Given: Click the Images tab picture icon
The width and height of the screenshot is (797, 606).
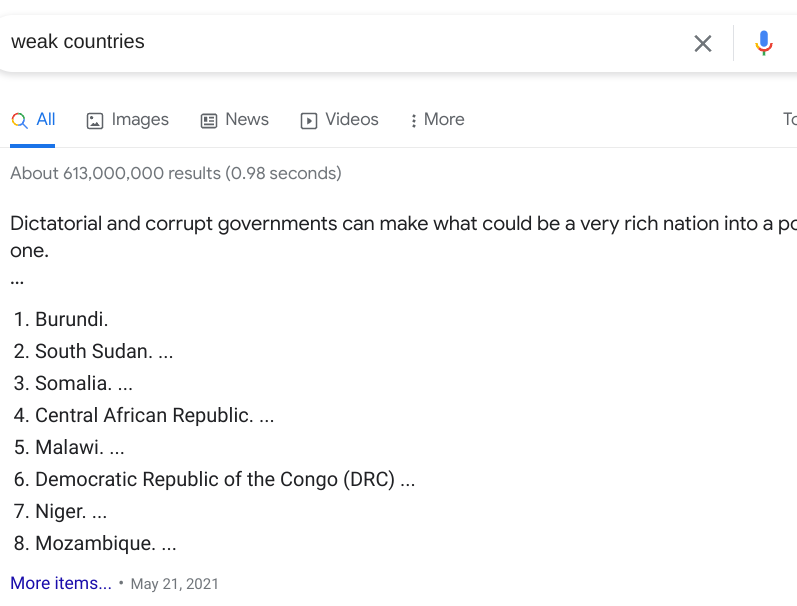Looking at the screenshot, I should click(x=95, y=120).
